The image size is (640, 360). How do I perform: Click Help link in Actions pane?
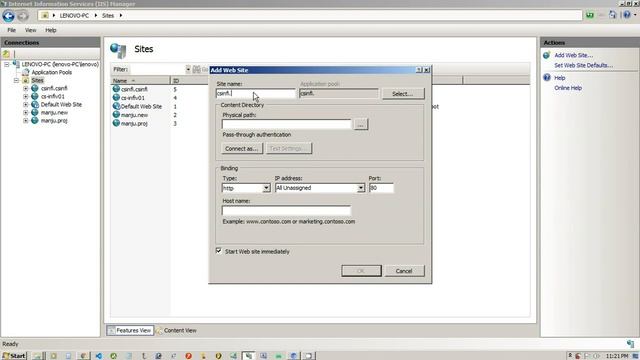(x=560, y=78)
